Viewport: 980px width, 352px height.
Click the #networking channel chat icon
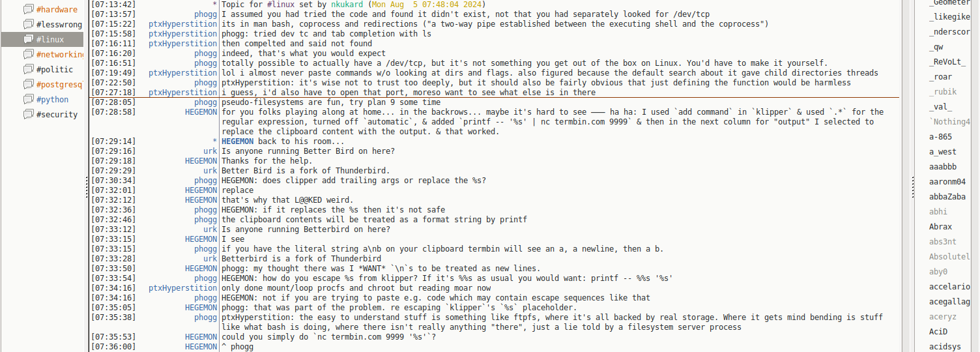28,55
